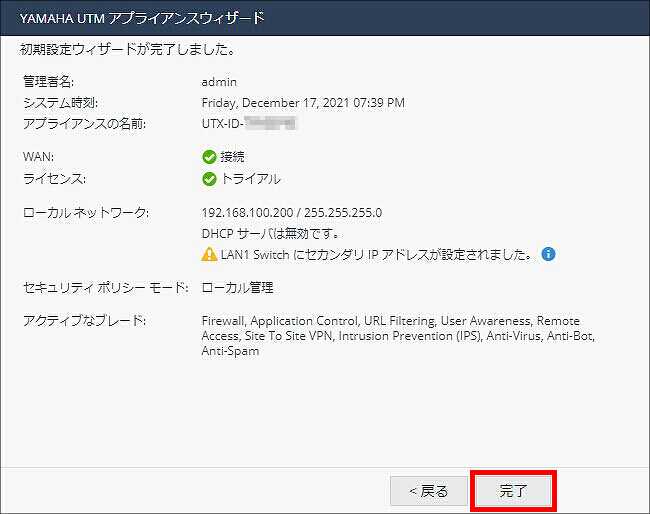Click the アクティブなブレード label
This screenshot has width=650, height=514.
85,321
